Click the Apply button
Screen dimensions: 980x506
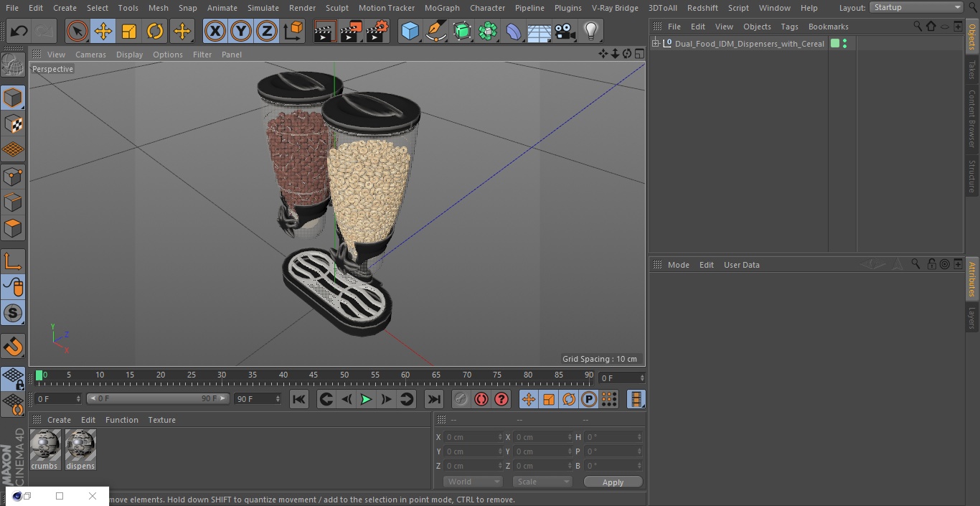613,482
